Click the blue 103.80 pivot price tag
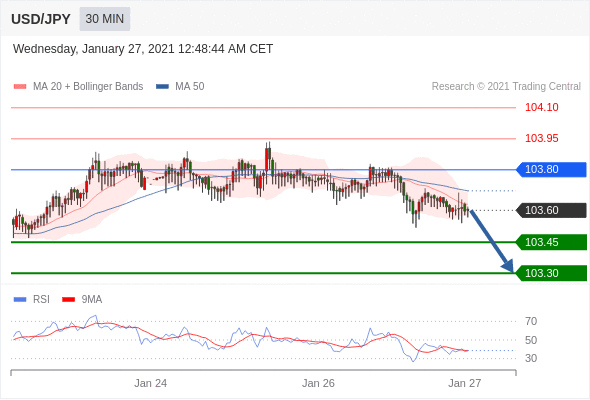Viewport: 590px width, 400px height. [551, 170]
